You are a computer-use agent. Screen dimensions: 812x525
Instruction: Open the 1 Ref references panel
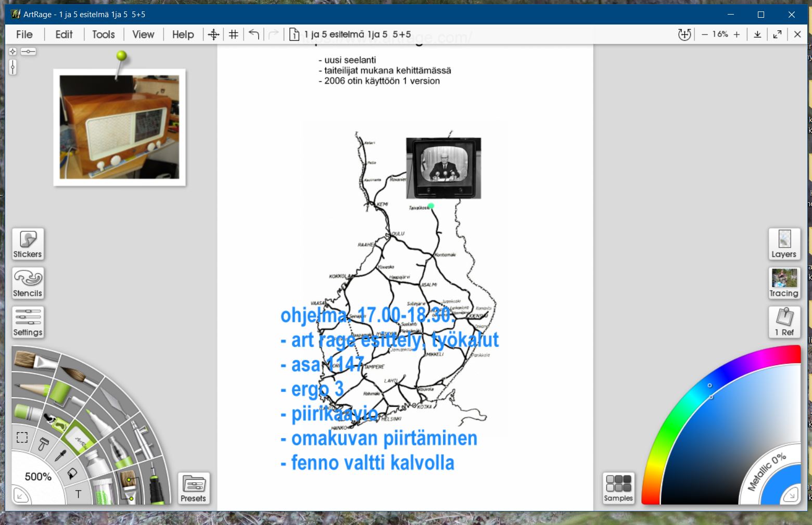pos(784,322)
